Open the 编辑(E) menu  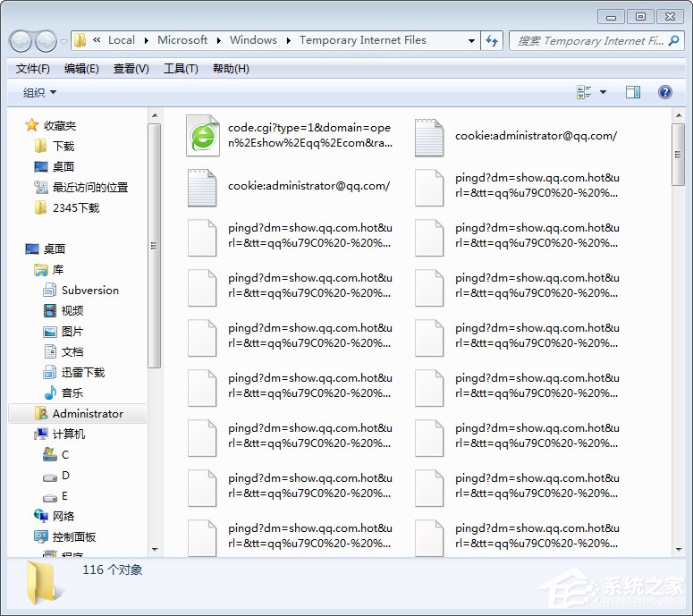click(81, 69)
